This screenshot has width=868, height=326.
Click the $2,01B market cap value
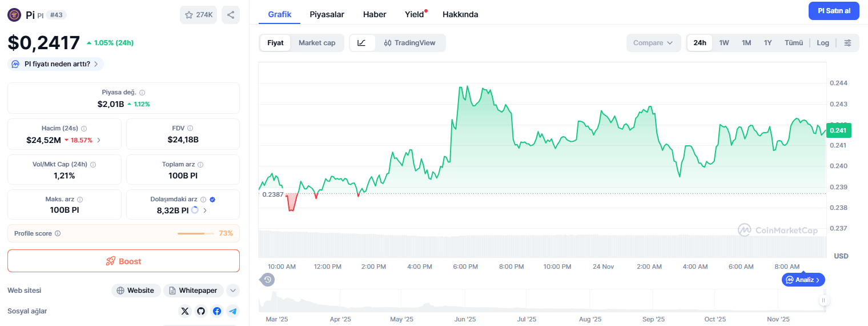click(111, 104)
